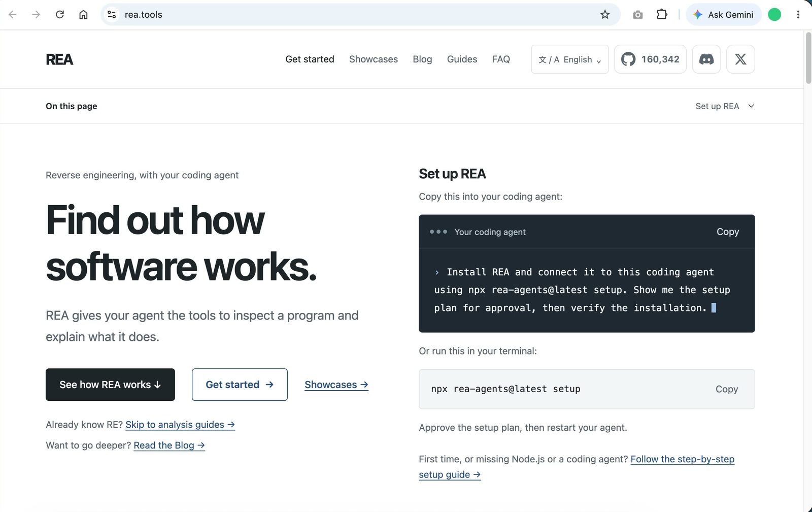The height and width of the screenshot is (512, 812).
Task: Go back using the browser back arrow
Action: (13, 15)
